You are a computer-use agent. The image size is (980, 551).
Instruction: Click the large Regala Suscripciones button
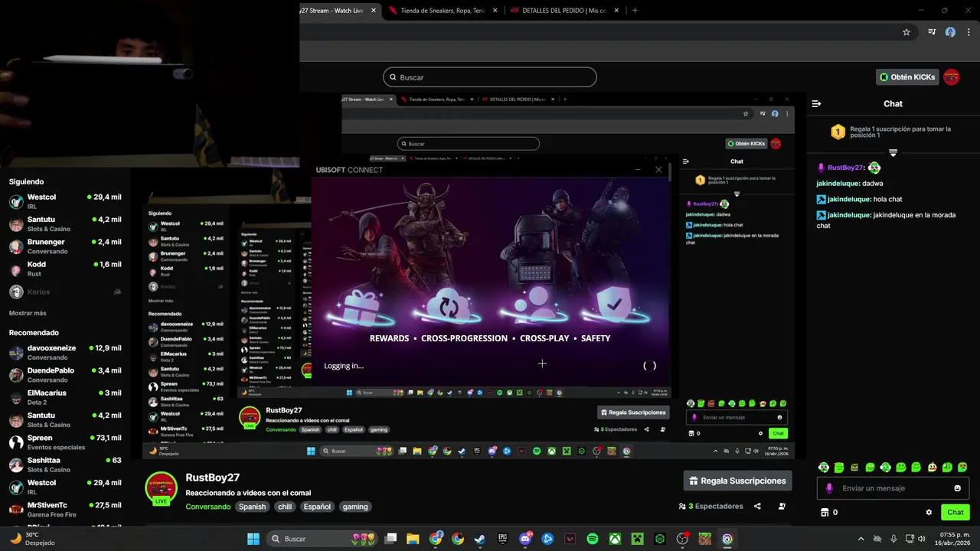pos(737,481)
